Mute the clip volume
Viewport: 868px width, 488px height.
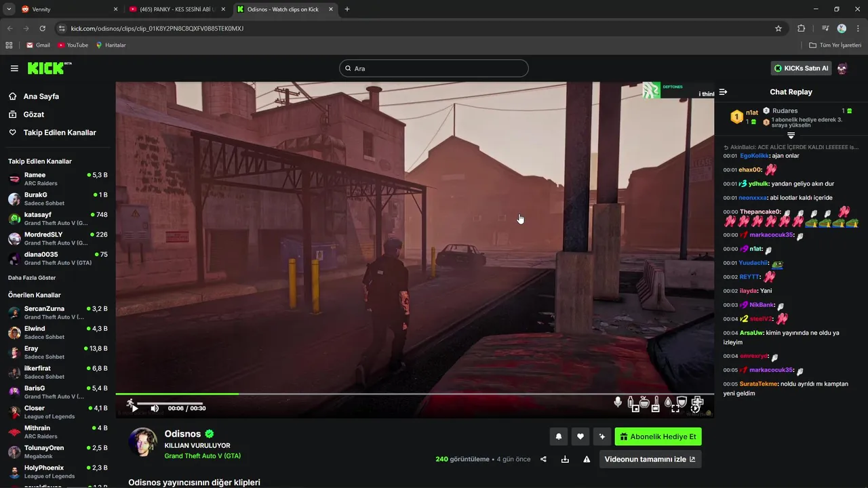tap(155, 408)
